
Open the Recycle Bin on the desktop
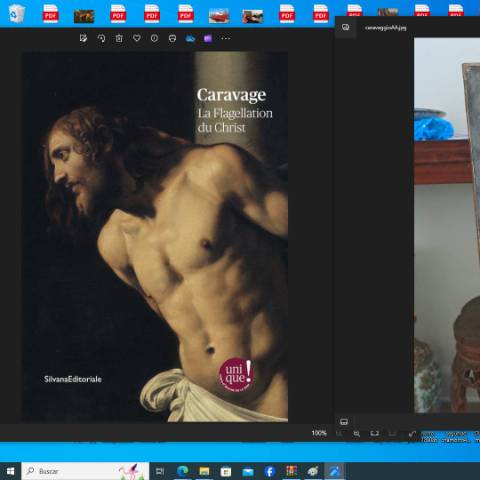point(17,13)
